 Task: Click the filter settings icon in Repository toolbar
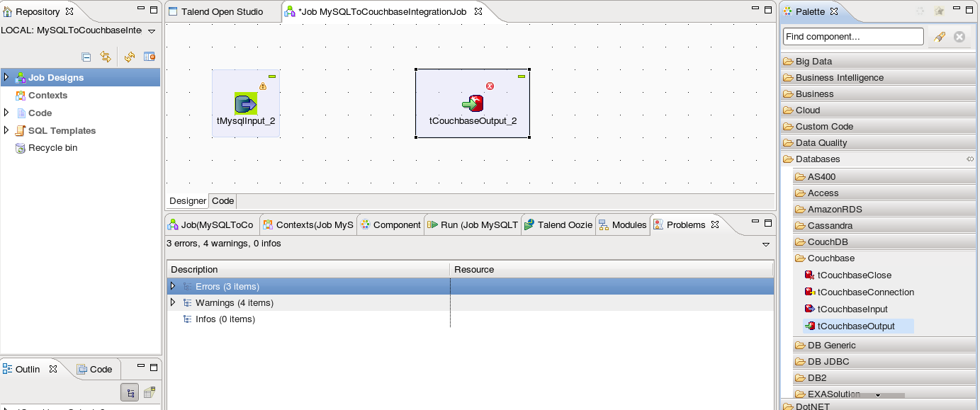[x=150, y=57]
